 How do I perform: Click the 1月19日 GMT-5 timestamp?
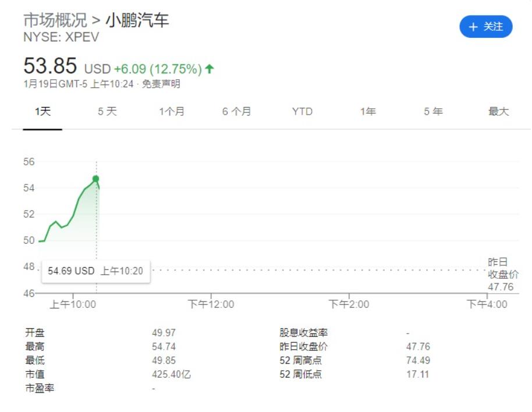[x=79, y=84]
